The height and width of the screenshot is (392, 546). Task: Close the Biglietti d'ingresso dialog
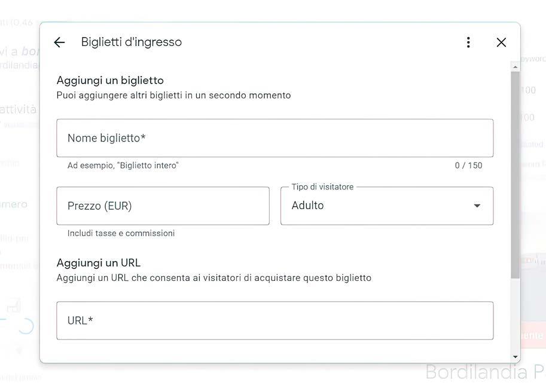tap(501, 42)
